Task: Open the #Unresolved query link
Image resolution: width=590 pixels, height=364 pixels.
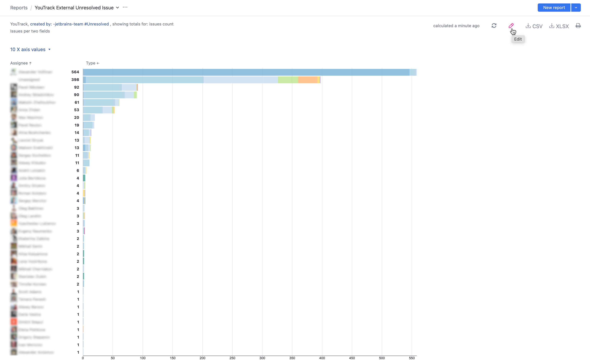Action: coord(96,24)
